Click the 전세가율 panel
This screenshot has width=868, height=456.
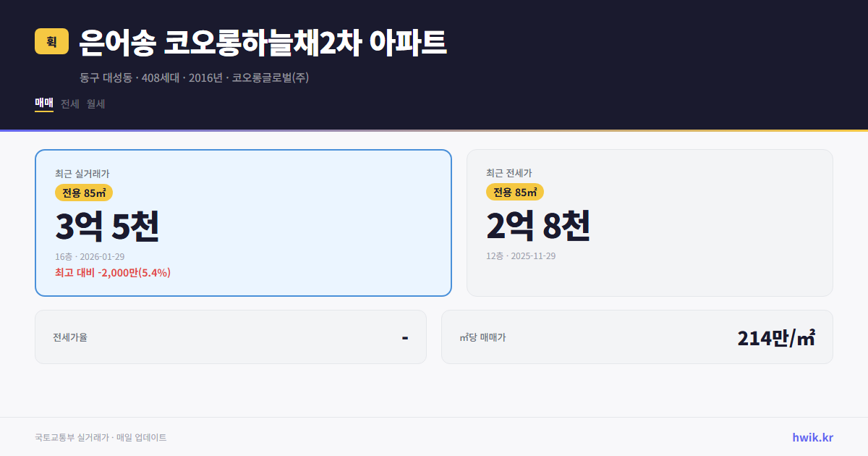pyautogui.click(x=231, y=337)
